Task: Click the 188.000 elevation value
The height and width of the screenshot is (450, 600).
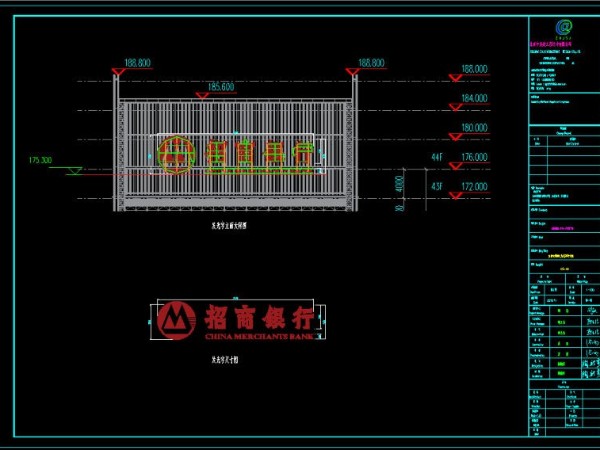Action: 474,69
